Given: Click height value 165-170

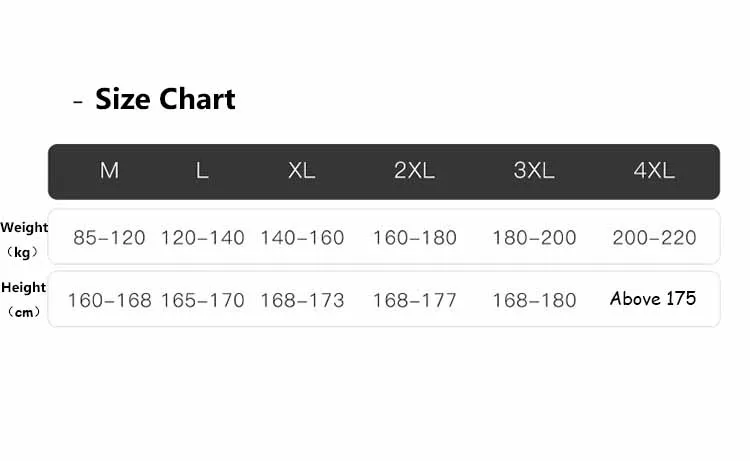Looking at the screenshot, I should (x=202, y=300).
